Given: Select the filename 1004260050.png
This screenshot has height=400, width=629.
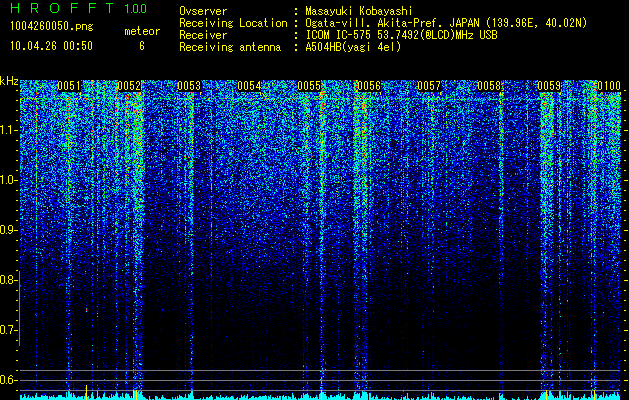Looking at the screenshot, I should click(x=52, y=26).
